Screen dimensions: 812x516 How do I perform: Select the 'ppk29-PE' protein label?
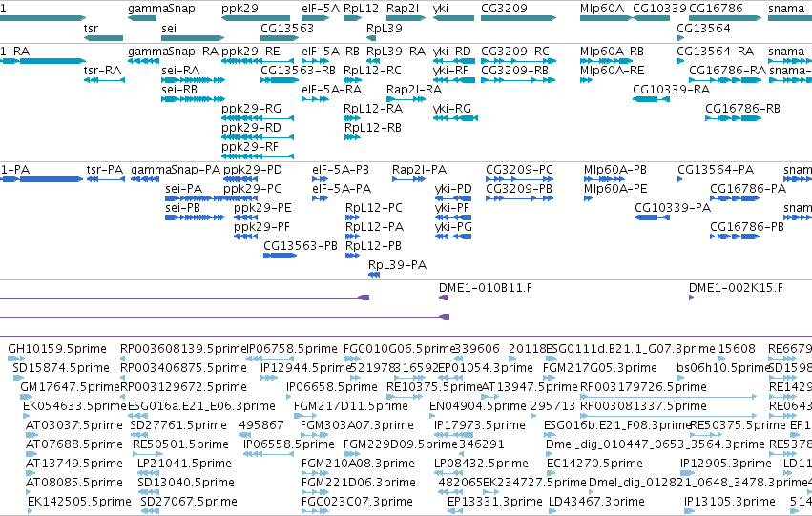click(262, 208)
